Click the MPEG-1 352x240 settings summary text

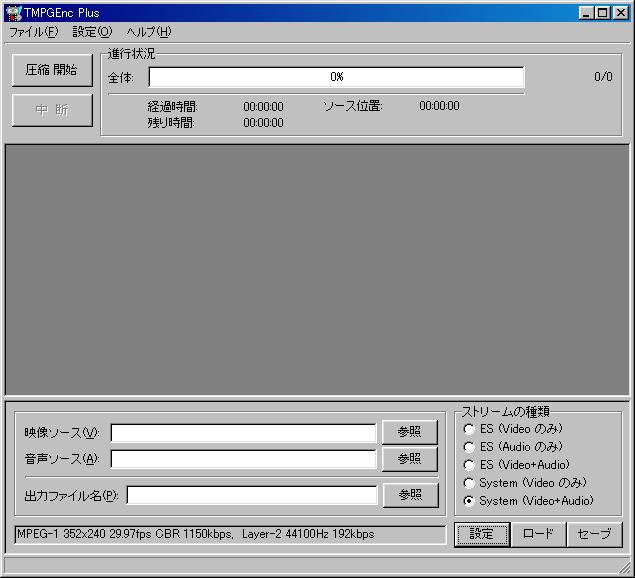pyautogui.click(x=196, y=534)
